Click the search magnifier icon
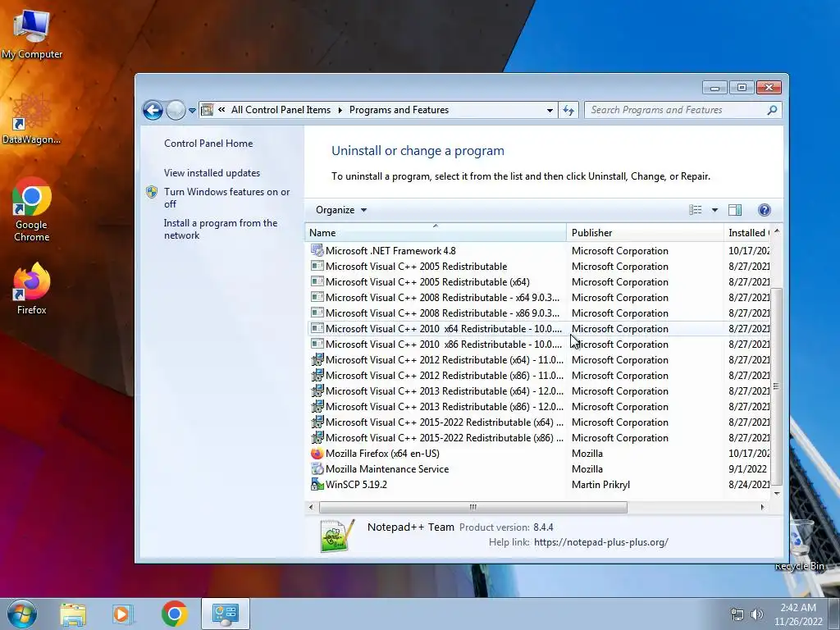This screenshot has height=630, width=840. (x=772, y=110)
